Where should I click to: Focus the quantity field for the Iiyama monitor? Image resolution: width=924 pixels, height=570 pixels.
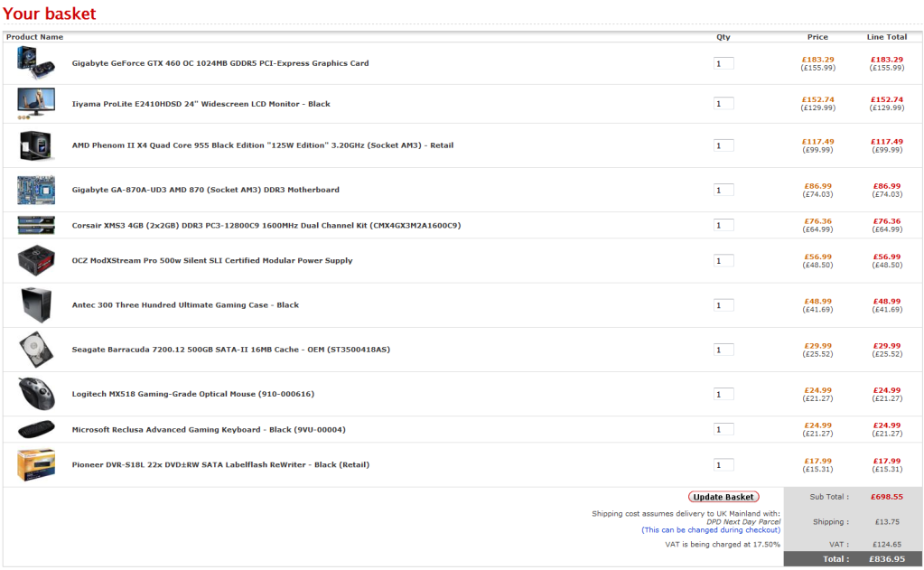click(723, 104)
